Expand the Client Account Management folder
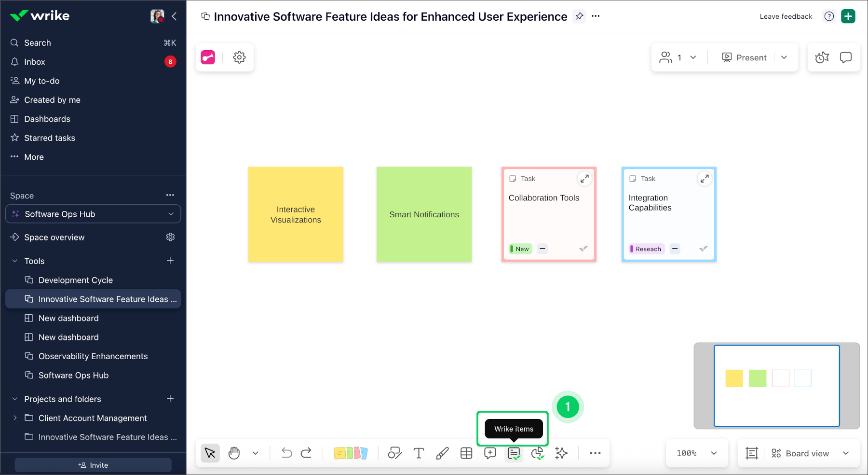The height and width of the screenshot is (475, 868). pos(15,418)
